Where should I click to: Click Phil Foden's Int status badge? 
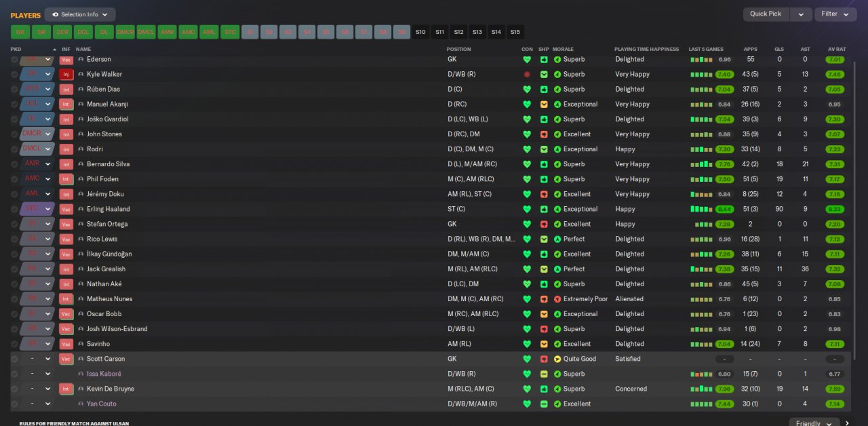click(x=66, y=179)
